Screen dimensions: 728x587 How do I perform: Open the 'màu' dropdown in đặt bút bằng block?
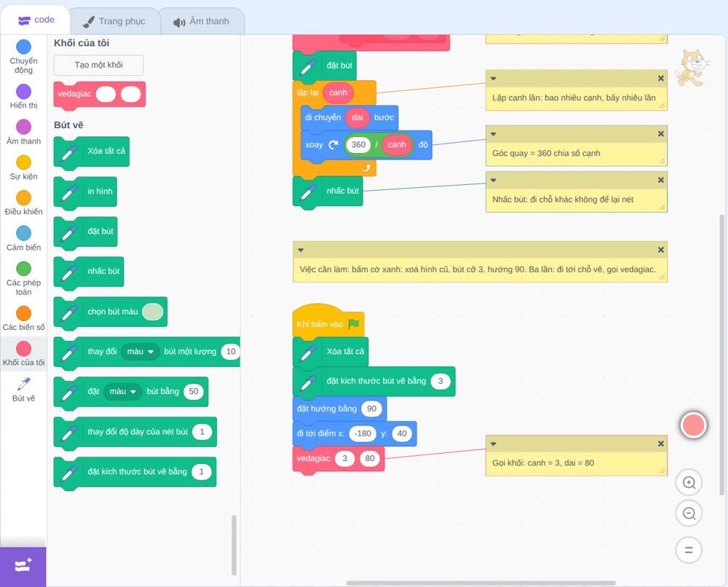click(122, 392)
